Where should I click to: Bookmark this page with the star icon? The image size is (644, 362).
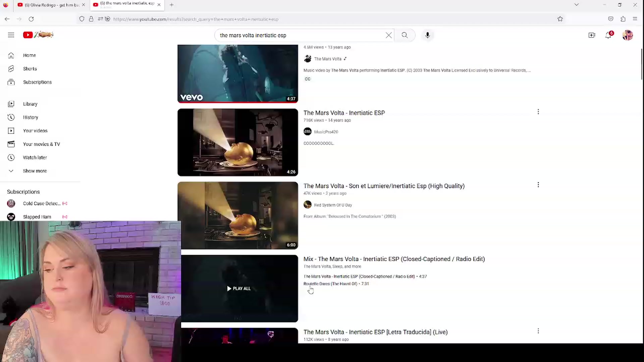(x=560, y=19)
